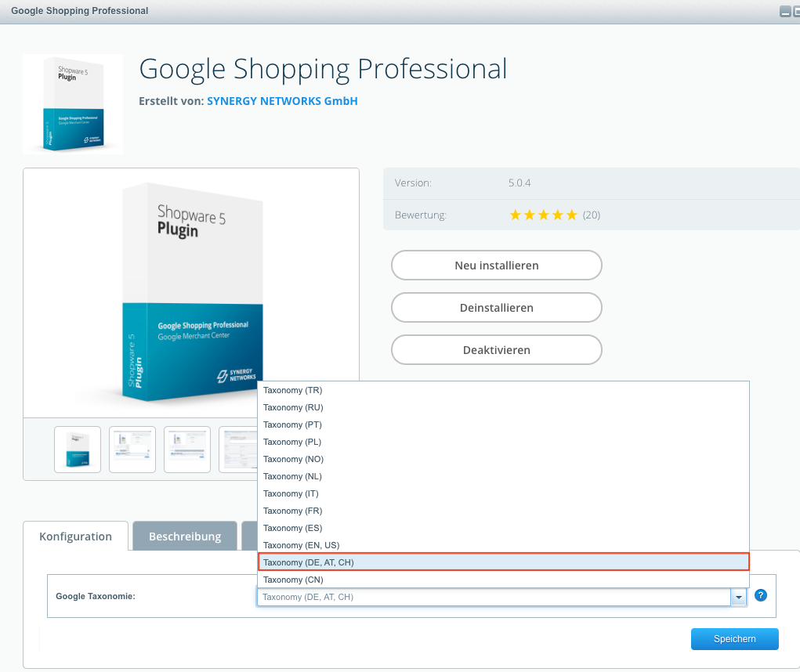Open the fourth, partly hidden screenshot thumbnail

[238, 450]
